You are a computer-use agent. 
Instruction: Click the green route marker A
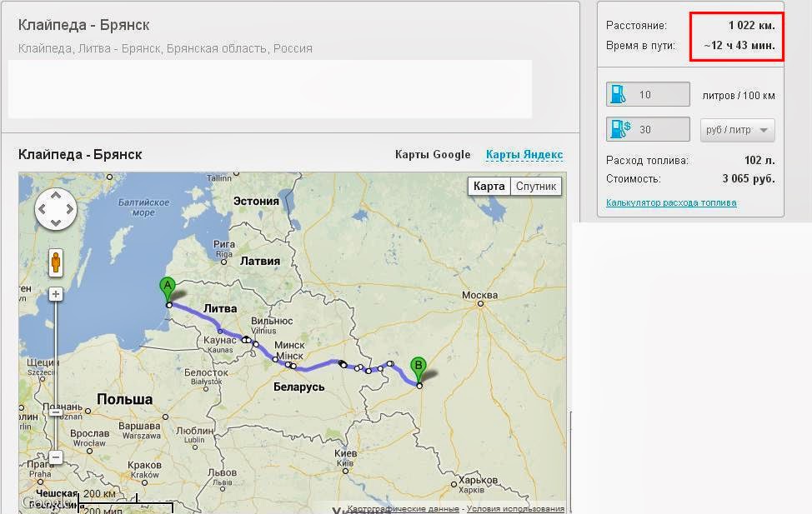coord(168,289)
